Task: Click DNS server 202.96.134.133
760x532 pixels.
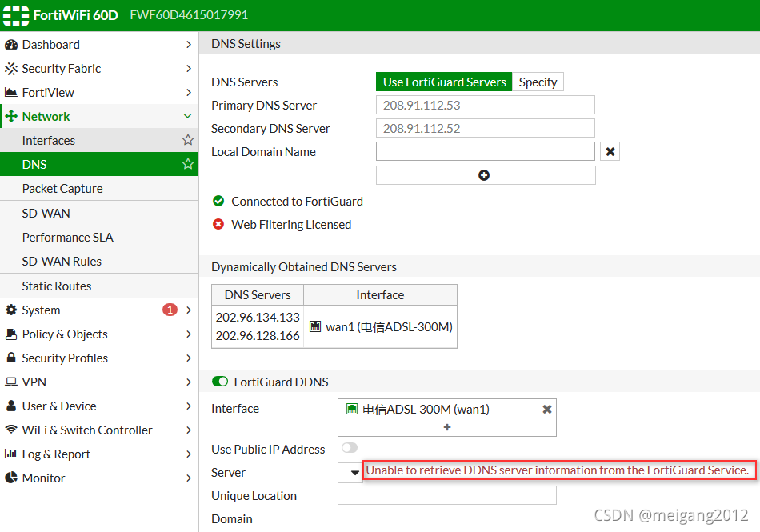Action: [x=258, y=317]
